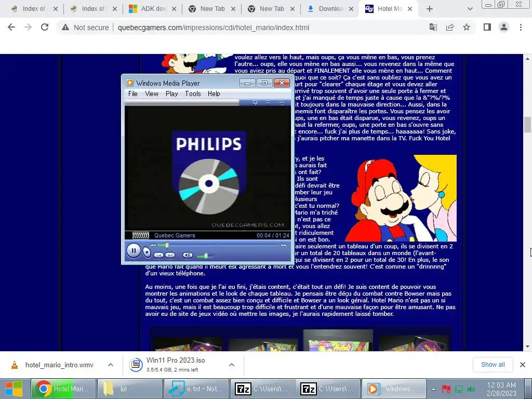Open the Tools menu in Media Player
This screenshot has height=399, width=532.
tap(193, 94)
